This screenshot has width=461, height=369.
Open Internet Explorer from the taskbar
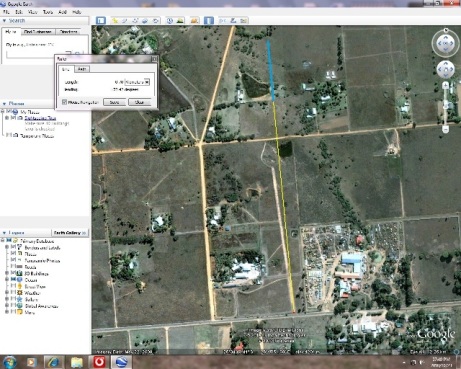click(53, 362)
